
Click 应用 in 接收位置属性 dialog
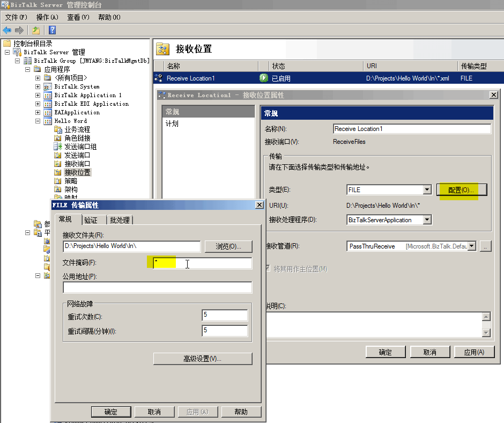tap(474, 352)
